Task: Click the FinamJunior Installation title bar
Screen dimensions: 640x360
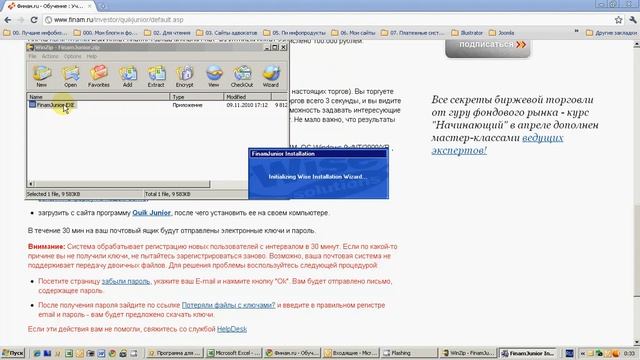Action: 318,154
